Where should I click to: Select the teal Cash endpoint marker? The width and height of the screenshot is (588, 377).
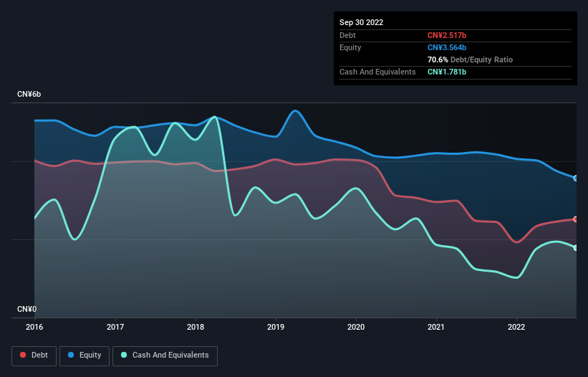click(x=576, y=248)
